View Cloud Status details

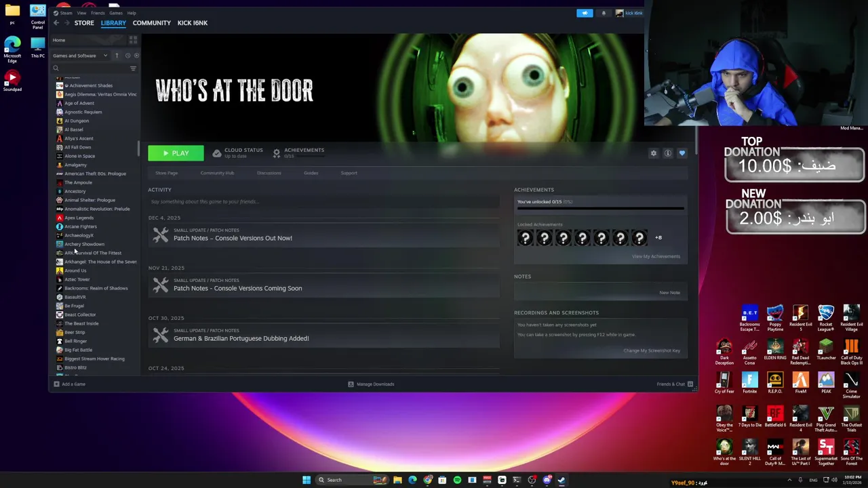click(x=237, y=152)
